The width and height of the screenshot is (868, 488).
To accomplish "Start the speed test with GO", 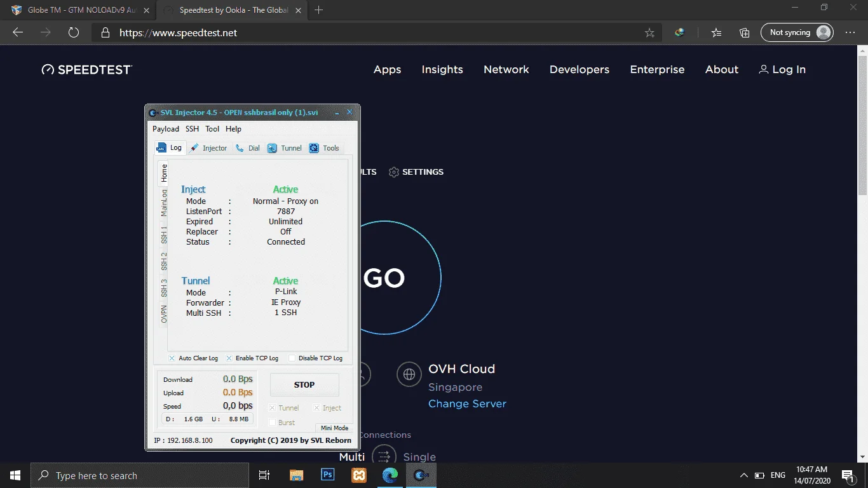I will 384,278.
